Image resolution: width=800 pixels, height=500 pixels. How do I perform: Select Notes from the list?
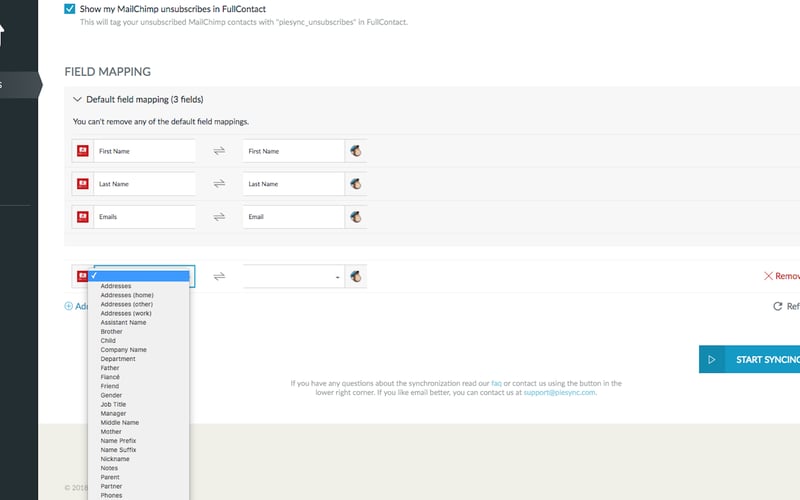point(109,468)
